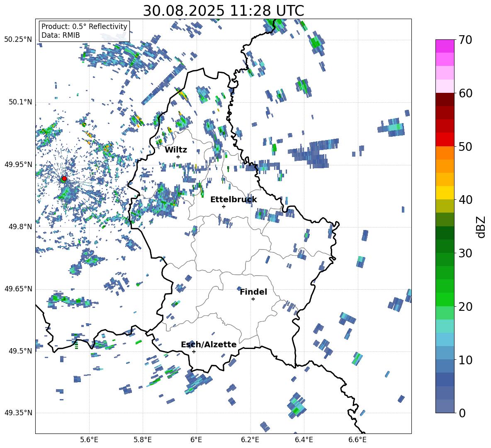
Task: Click the 30 colorbar tick label
Action: [x=465, y=253]
